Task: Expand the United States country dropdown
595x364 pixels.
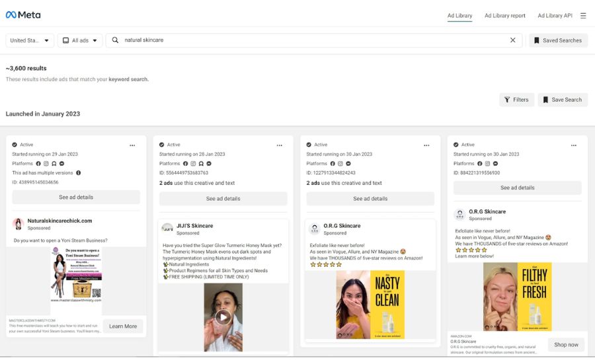Action: click(x=30, y=40)
